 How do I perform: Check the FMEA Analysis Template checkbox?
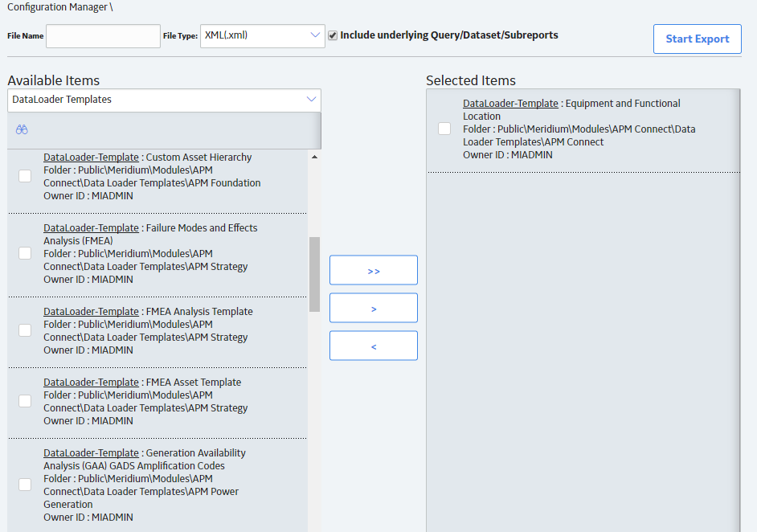point(25,330)
